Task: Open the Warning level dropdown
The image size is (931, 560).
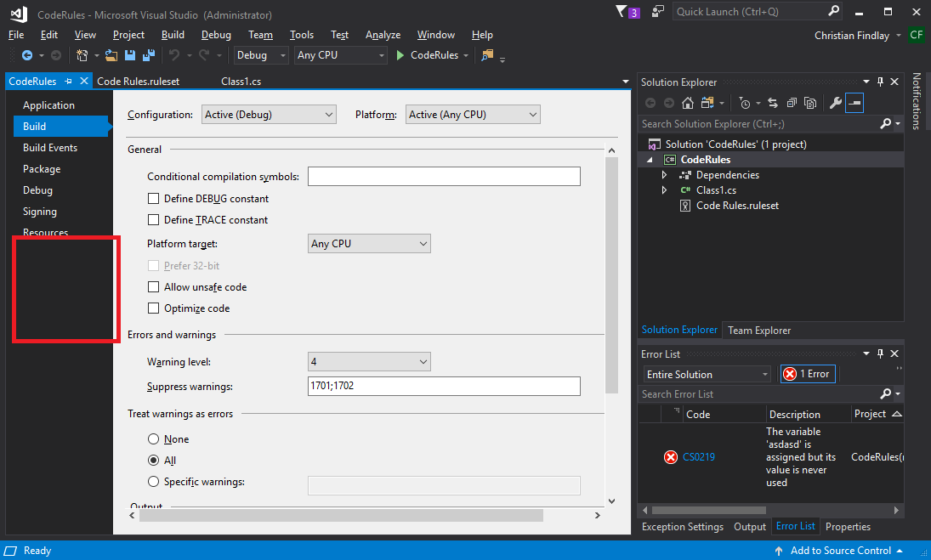Action: (x=369, y=361)
